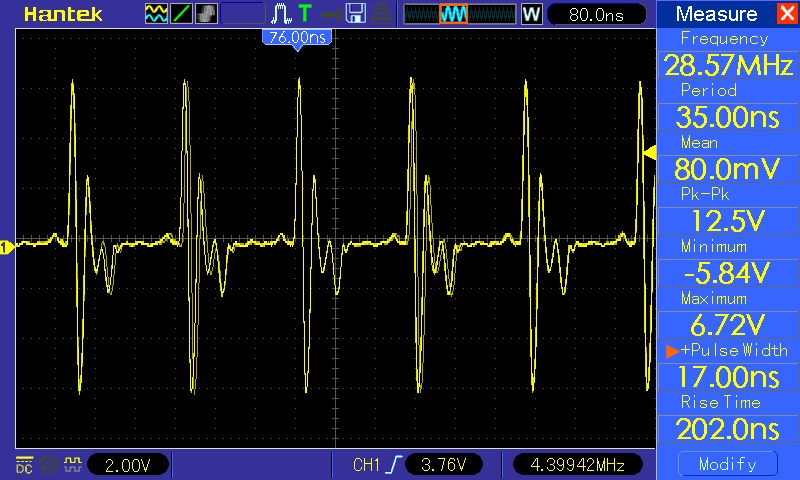Click the 3.76V trigger level readout

[x=444, y=465]
